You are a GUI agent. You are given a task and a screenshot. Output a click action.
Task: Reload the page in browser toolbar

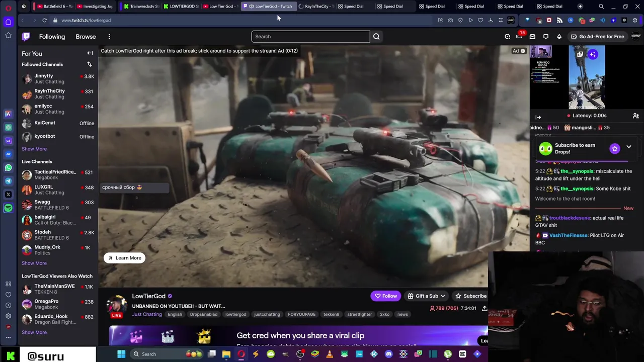tap(44, 20)
